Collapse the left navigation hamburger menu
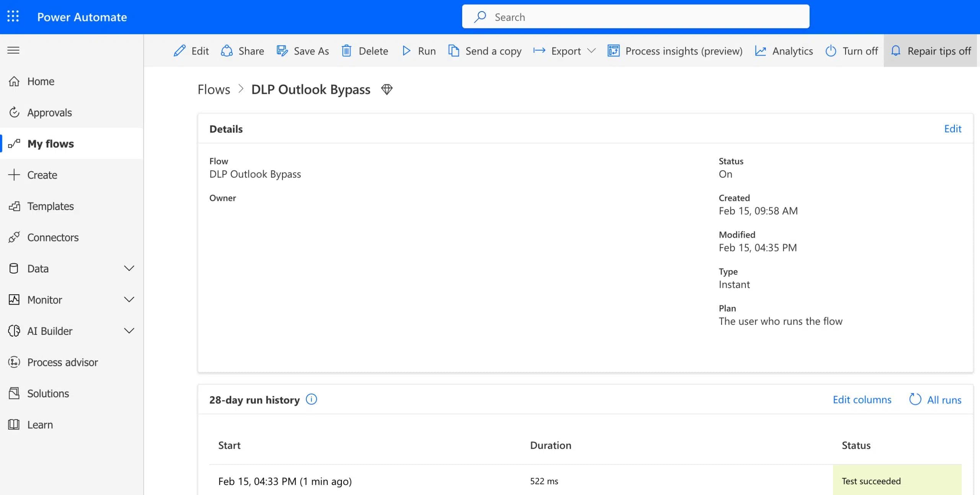The height and width of the screenshot is (495, 980). pyautogui.click(x=13, y=50)
